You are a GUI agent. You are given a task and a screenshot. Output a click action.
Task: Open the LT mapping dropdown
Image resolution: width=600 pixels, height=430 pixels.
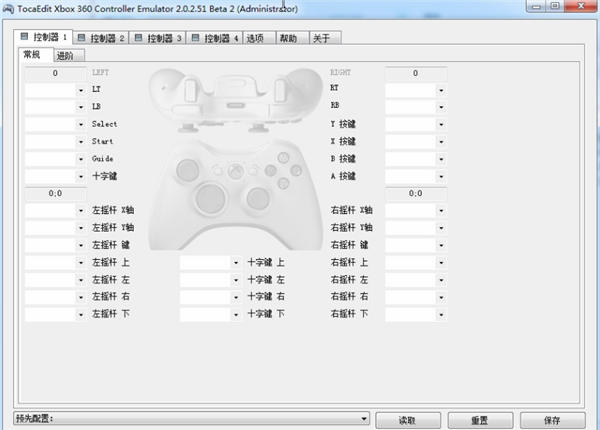click(x=56, y=90)
